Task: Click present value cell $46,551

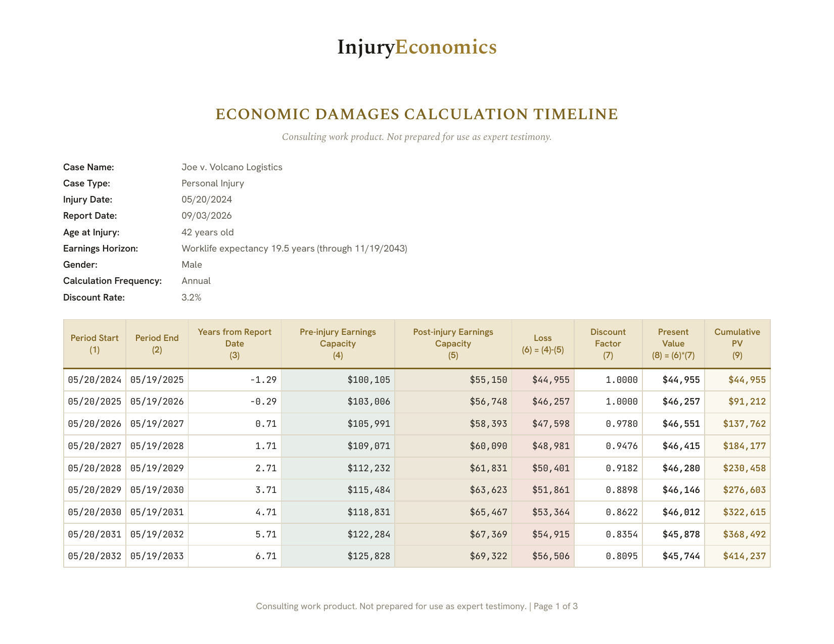Action: pos(673,424)
